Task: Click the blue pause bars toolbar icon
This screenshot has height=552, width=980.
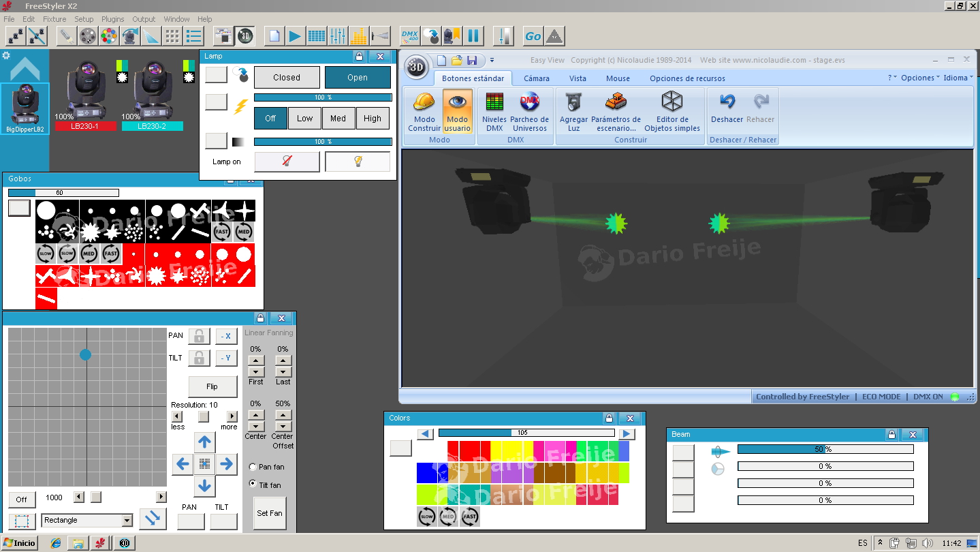Action: click(473, 35)
